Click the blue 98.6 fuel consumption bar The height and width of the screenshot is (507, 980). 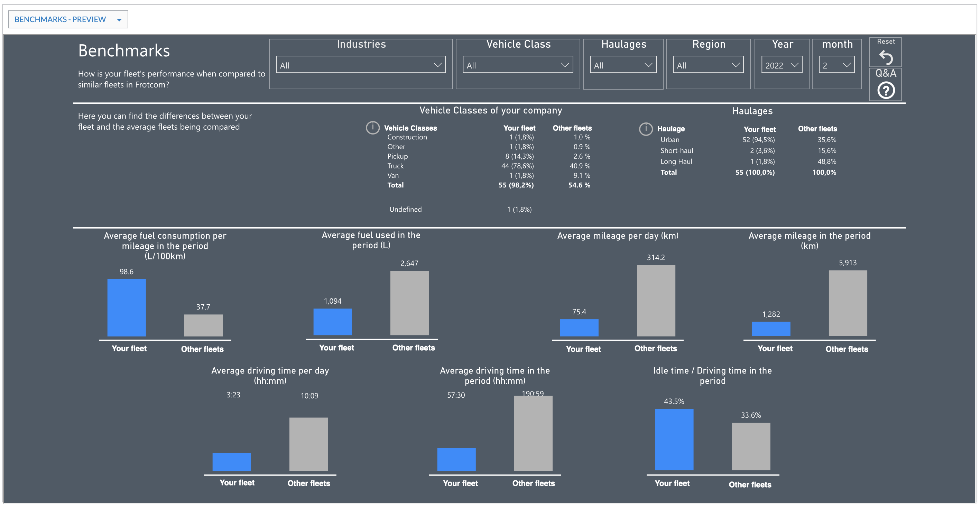click(126, 308)
